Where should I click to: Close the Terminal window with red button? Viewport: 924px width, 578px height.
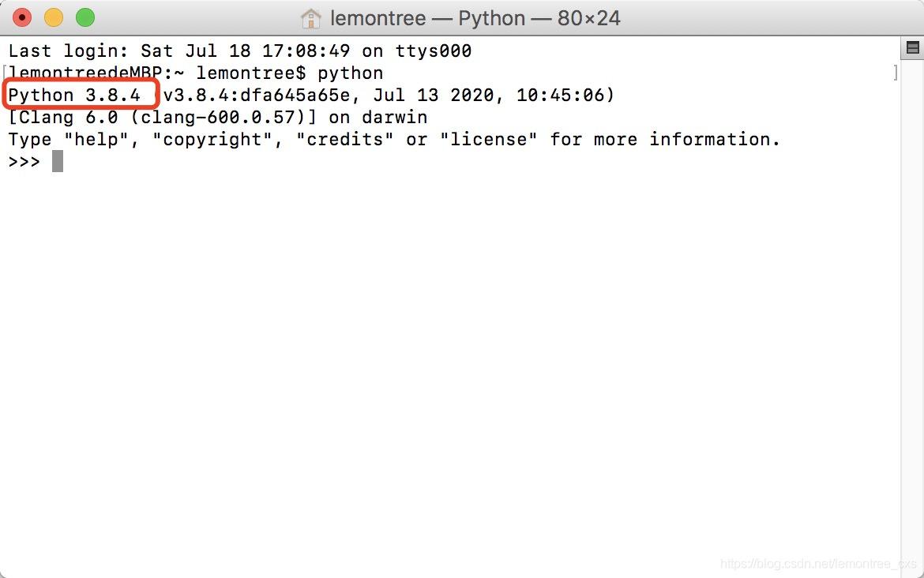pyautogui.click(x=22, y=17)
